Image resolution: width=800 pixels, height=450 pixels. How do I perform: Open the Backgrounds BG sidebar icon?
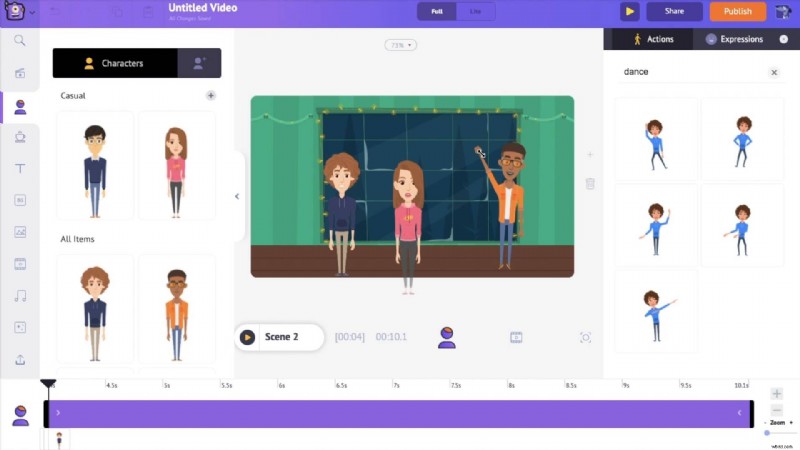tap(20, 200)
